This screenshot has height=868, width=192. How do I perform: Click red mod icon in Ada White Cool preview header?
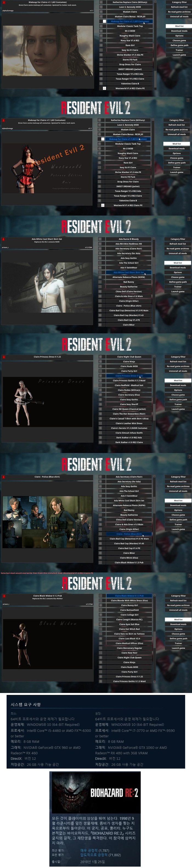[4, 239]
